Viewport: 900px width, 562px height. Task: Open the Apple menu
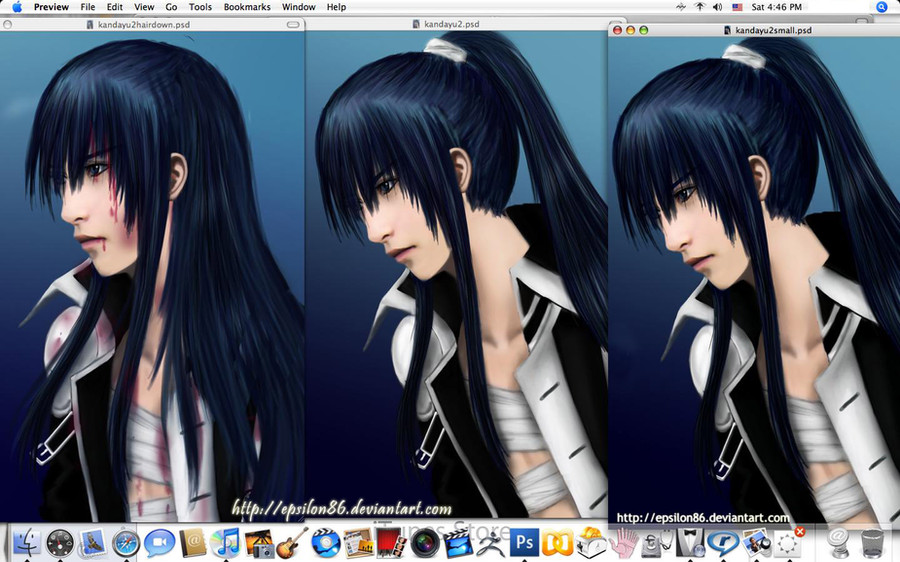17,7
